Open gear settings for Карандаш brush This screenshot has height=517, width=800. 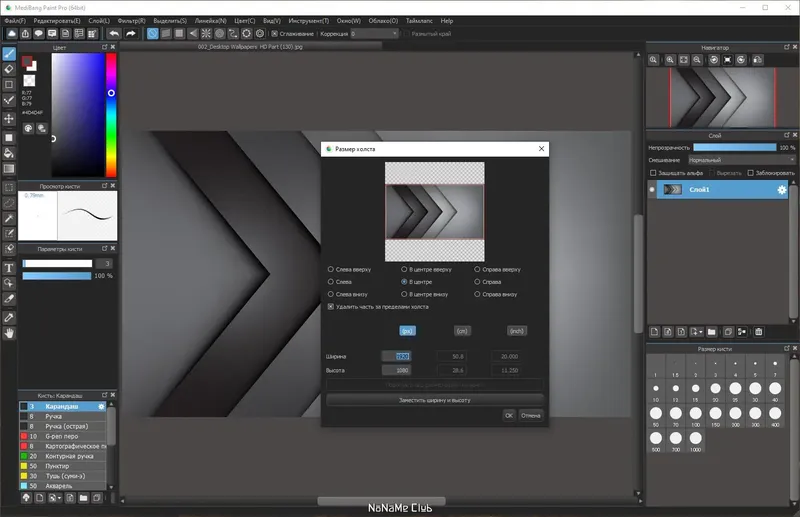pyautogui.click(x=101, y=407)
